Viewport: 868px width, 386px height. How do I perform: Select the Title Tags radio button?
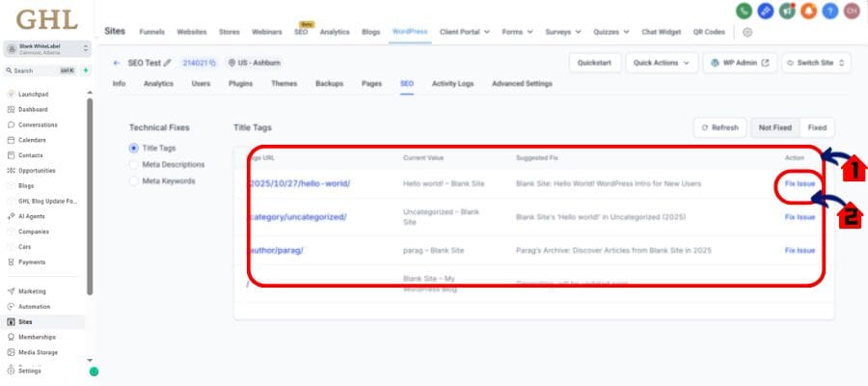[133, 149]
